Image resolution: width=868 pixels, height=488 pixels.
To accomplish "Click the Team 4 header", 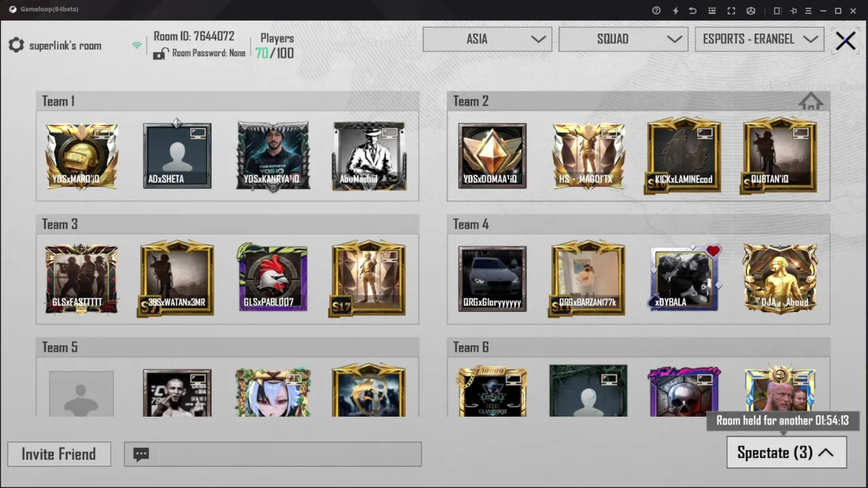I will 639,224.
